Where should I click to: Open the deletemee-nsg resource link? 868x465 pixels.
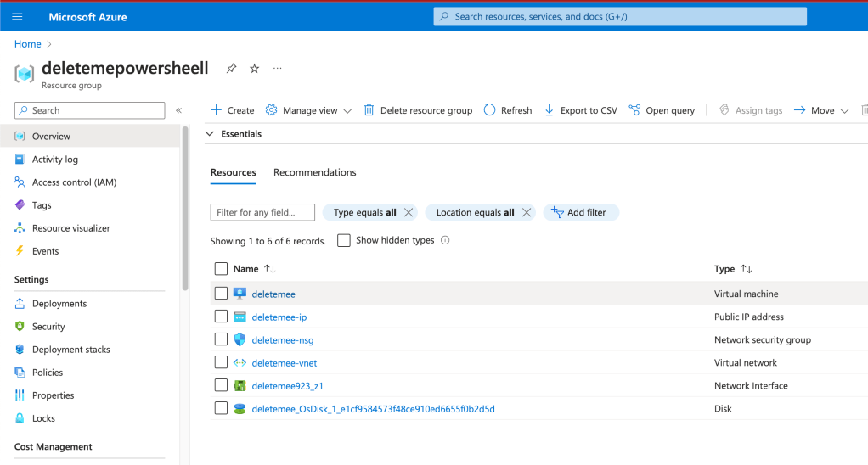283,340
